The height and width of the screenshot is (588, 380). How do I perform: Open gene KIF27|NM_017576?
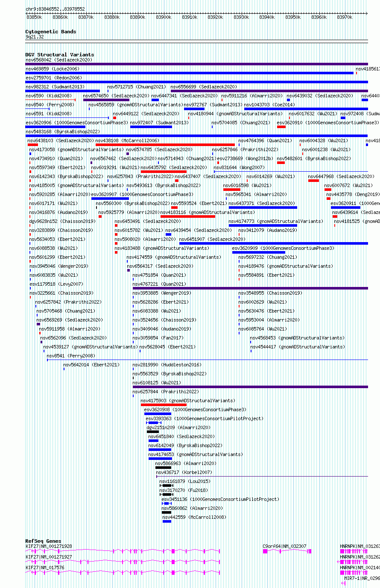click(45, 568)
